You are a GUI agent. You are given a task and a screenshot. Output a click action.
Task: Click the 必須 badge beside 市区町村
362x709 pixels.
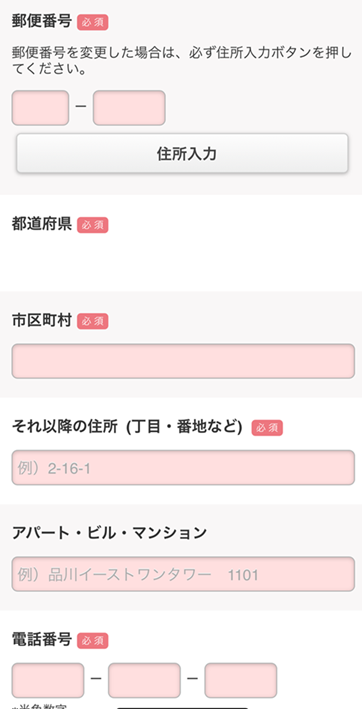click(93, 321)
